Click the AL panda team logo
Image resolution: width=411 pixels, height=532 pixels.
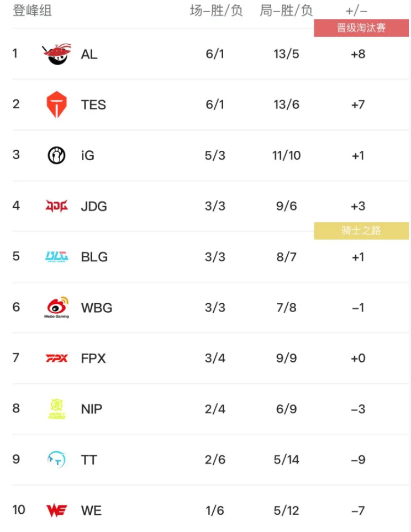[x=57, y=54]
